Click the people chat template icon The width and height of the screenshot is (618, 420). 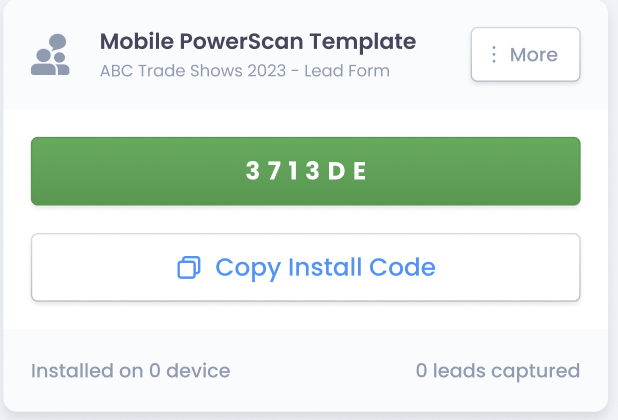point(50,54)
